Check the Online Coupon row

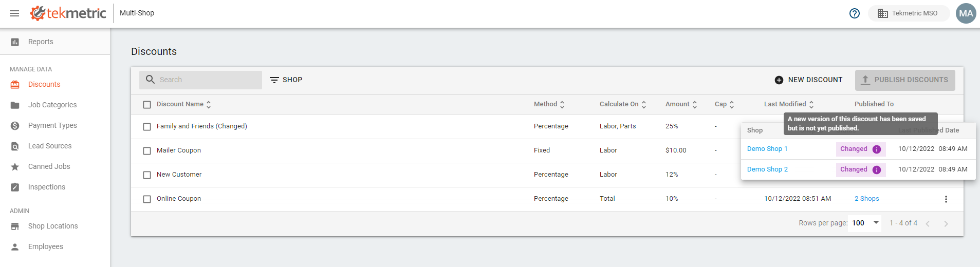coord(147,199)
